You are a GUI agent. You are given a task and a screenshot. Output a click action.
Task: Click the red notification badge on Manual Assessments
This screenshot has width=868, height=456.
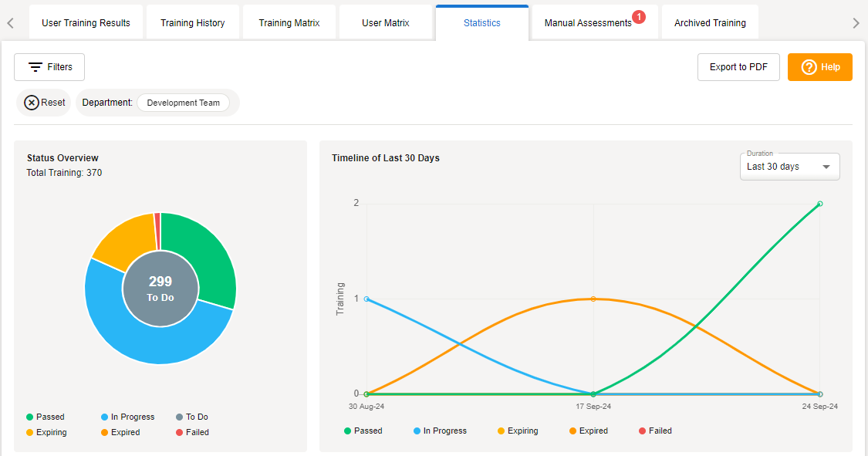coord(639,16)
